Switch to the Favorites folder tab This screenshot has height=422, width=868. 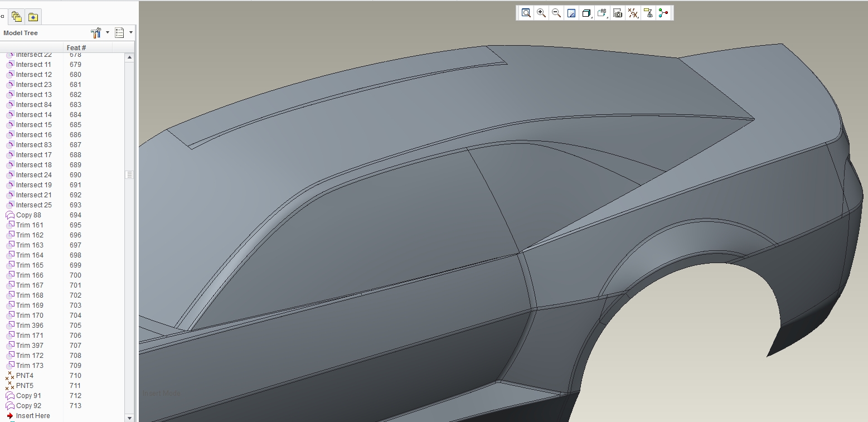[x=33, y=17]
